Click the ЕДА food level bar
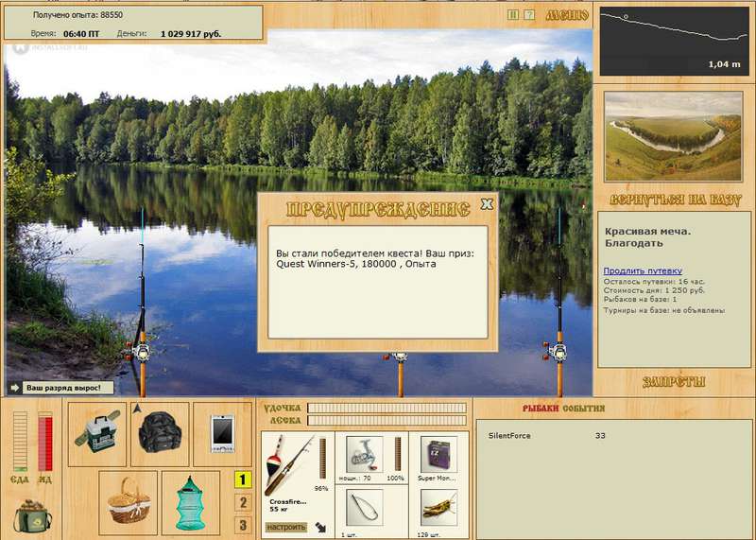The width and height of the screenshot is (756, 540). coord(20,442)
